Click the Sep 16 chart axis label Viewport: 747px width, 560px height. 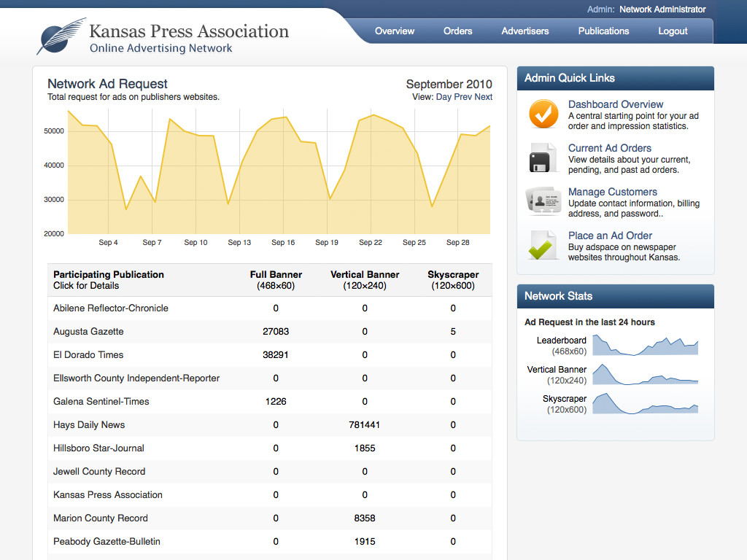pyautogui.click(x=283, y=242)
